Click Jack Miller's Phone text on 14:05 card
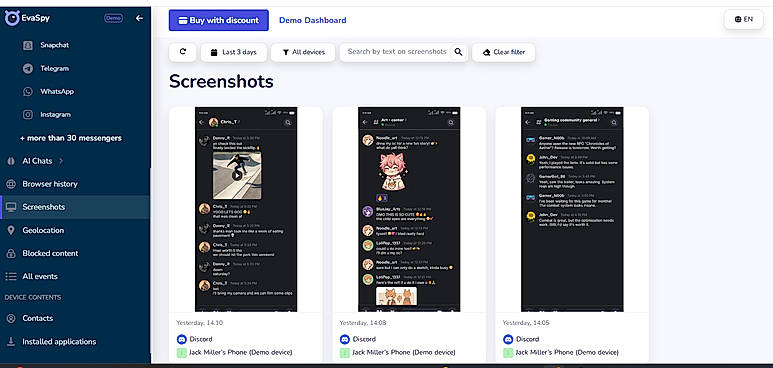The image size is (773, 368). click(x=567, y=353)
